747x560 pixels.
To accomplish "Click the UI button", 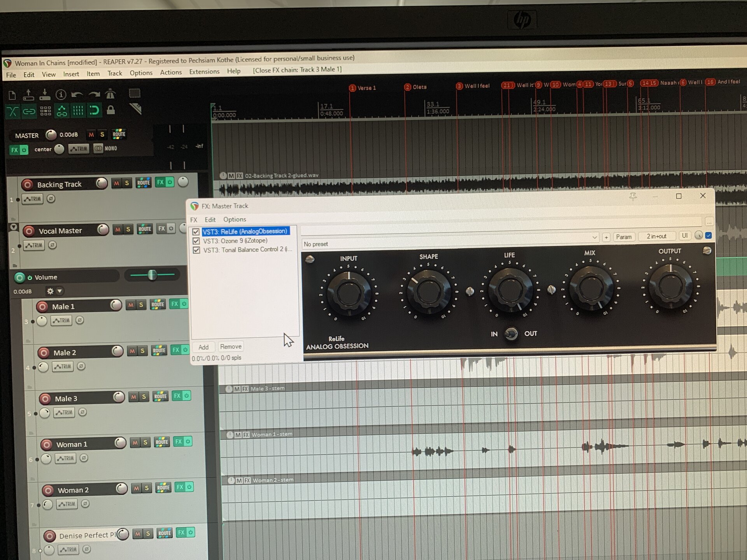I will pos(685,236).
